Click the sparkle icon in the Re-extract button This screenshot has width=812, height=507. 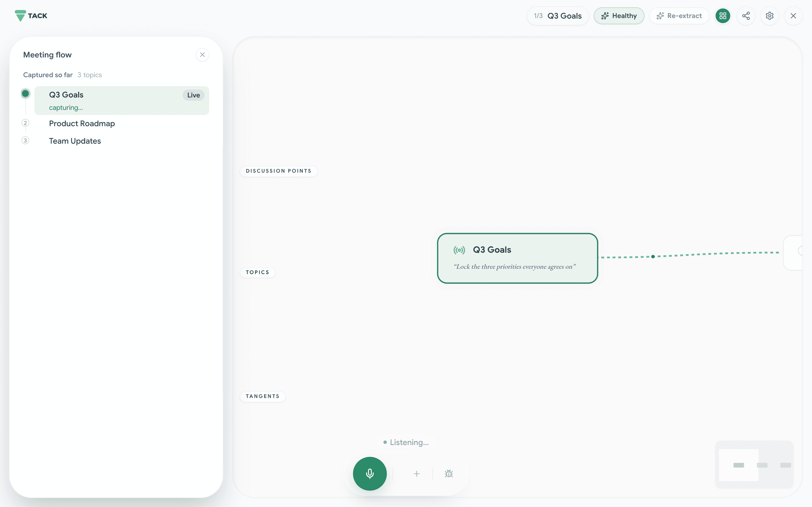tap(660, 16)
